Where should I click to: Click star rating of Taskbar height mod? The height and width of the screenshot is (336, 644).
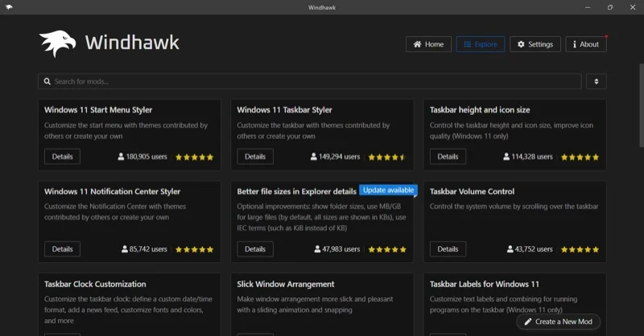580,157
